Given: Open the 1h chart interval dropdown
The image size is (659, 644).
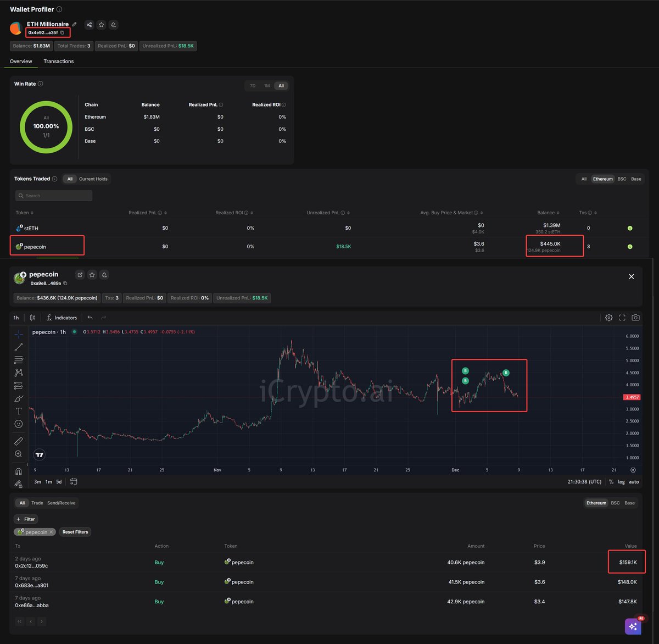Looking at the screenshot, I should point(16,318).
